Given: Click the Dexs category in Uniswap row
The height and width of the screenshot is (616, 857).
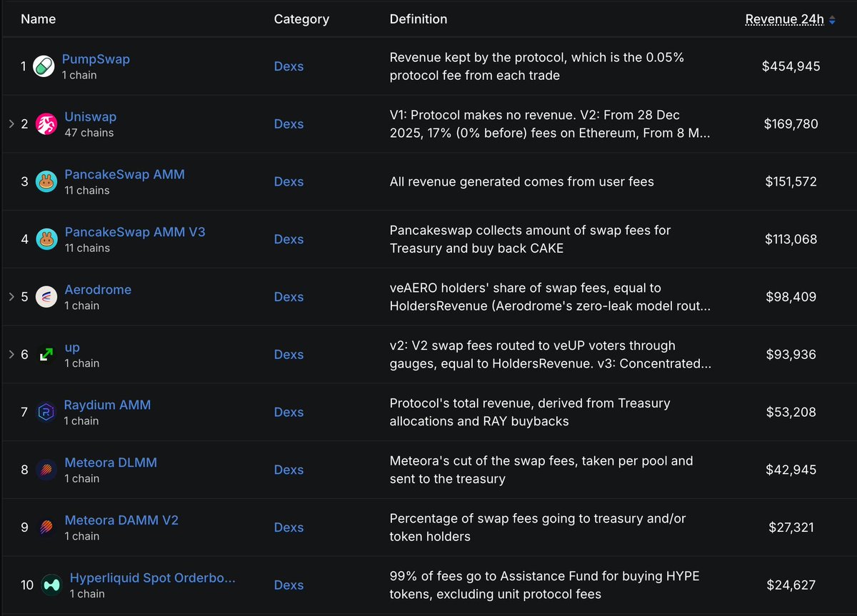Looking at the screenshot, I should (289, 124).
